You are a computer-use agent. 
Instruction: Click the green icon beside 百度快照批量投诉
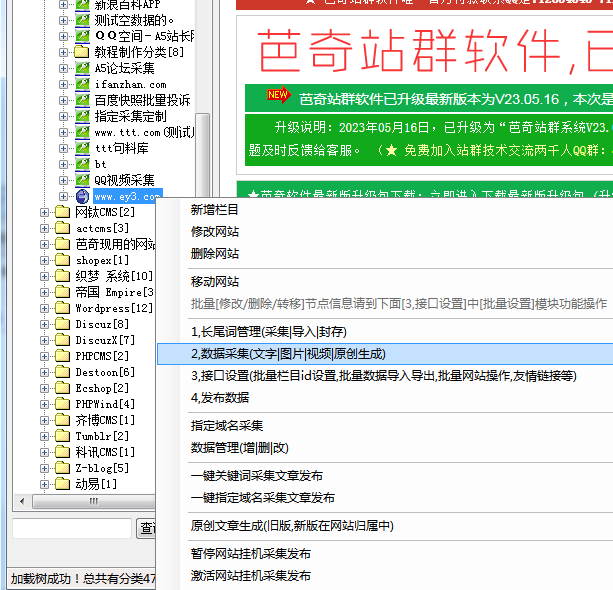[x=82, y=100]
